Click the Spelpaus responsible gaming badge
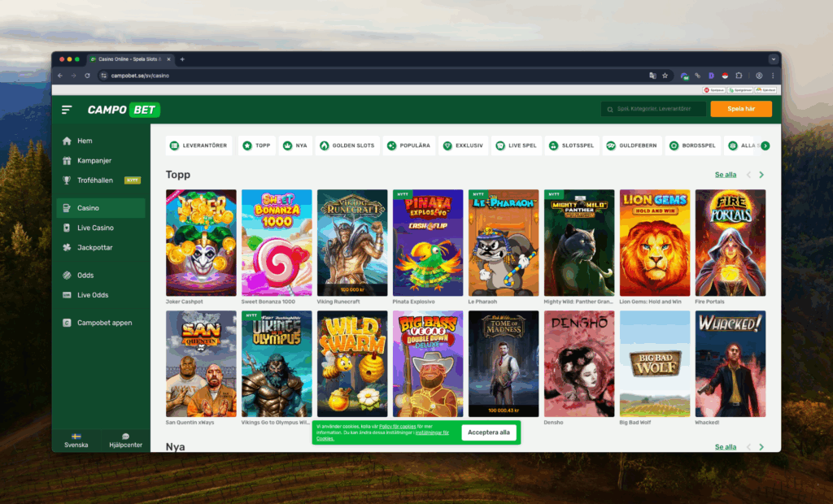833x504 pixels. (x=714, y=90)
